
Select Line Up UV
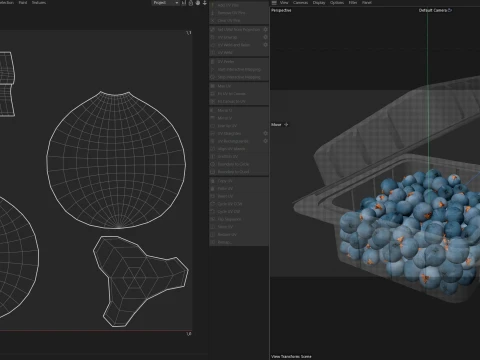tap(239, 126)
